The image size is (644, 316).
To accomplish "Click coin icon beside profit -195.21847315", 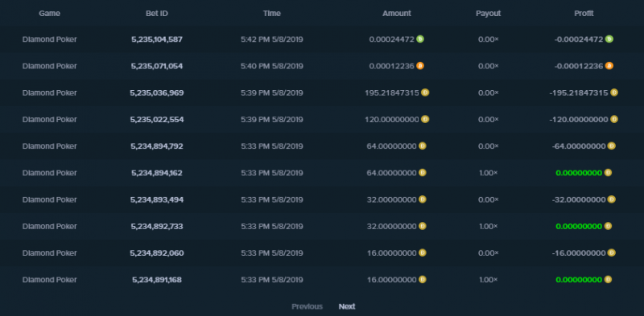I will tap(614, 92).
